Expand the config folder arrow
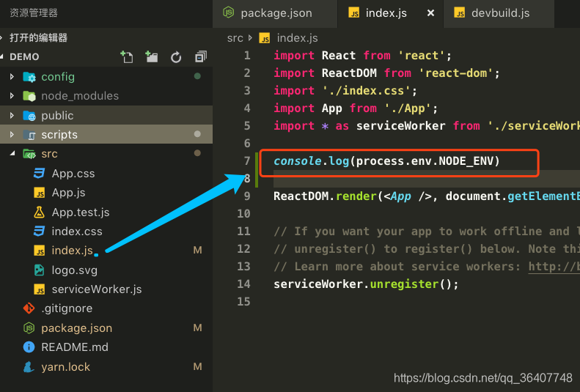 click(x=12, y=76)
